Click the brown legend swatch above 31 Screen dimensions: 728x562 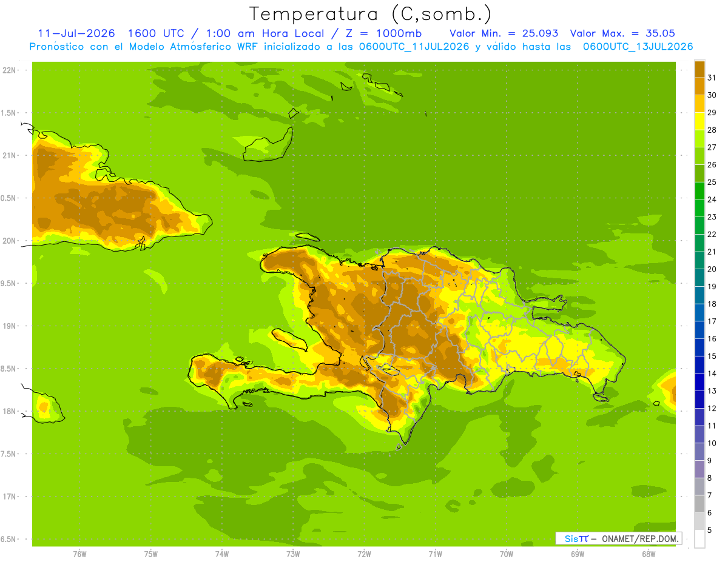pyautogui.click(x=699, y=69)
